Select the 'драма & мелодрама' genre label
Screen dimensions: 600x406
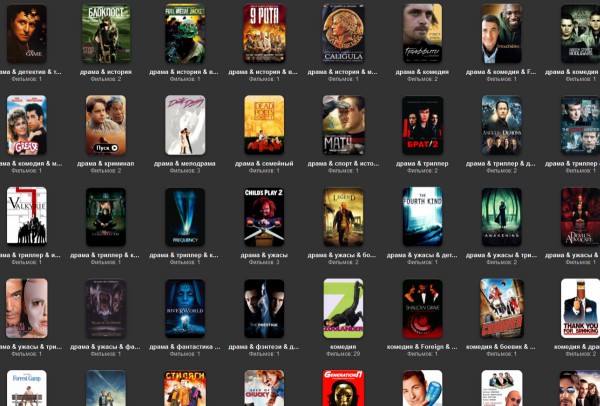(x=185, y=163)
